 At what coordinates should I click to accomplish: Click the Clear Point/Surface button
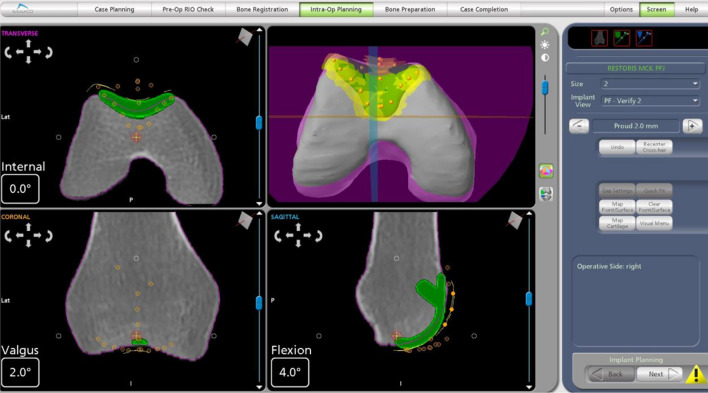tap(654, 207)
